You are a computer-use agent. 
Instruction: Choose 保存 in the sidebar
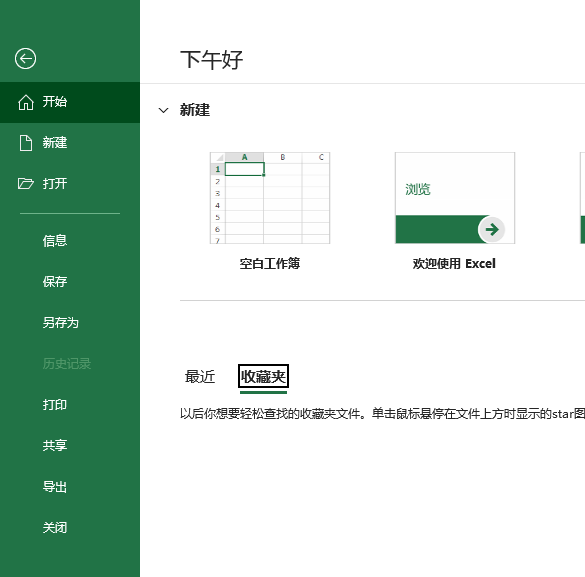(x=55, y=282)
